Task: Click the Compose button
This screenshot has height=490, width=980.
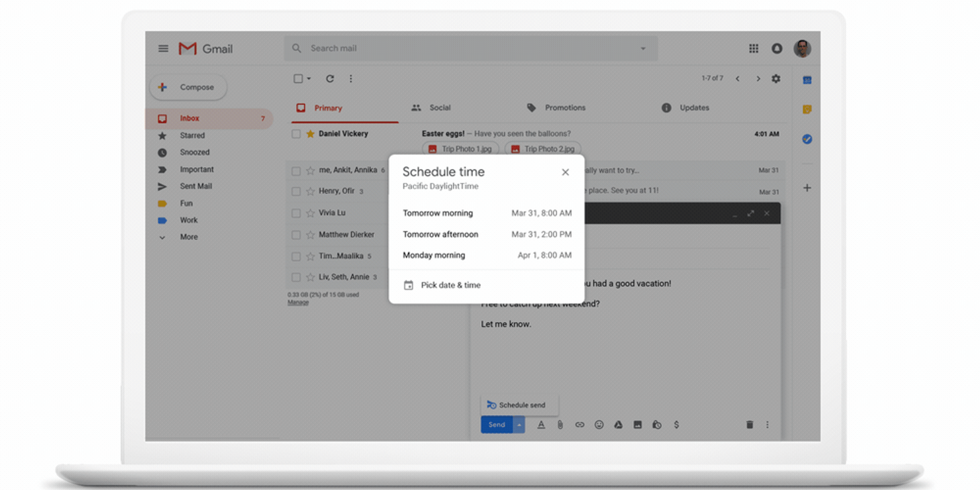Action: point(188,87)
